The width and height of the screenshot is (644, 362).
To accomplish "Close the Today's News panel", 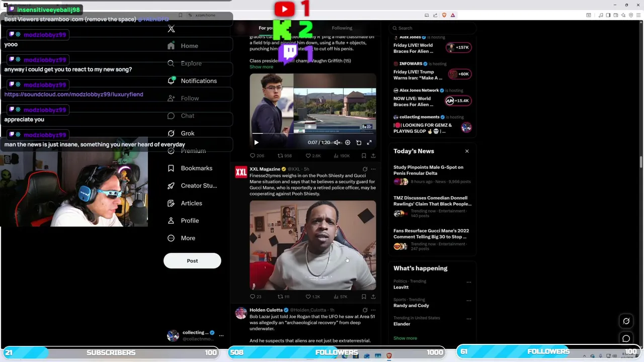I will click(467, 151).
